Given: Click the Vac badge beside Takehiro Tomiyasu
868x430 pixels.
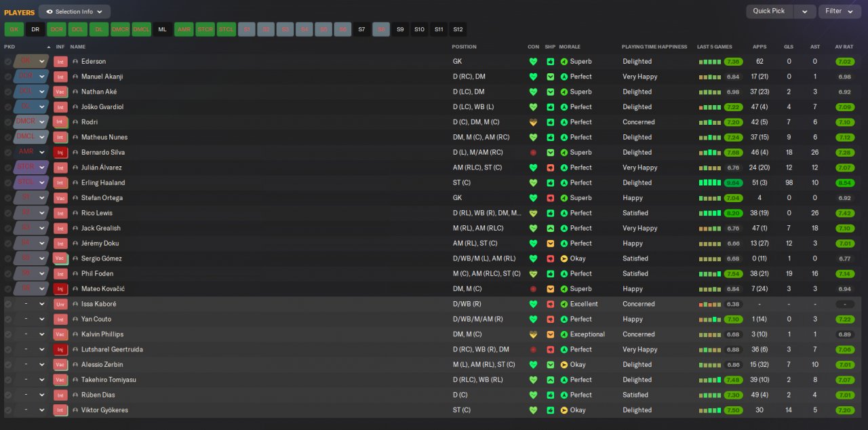Looking at the screenshot, I should pos(60,380).
